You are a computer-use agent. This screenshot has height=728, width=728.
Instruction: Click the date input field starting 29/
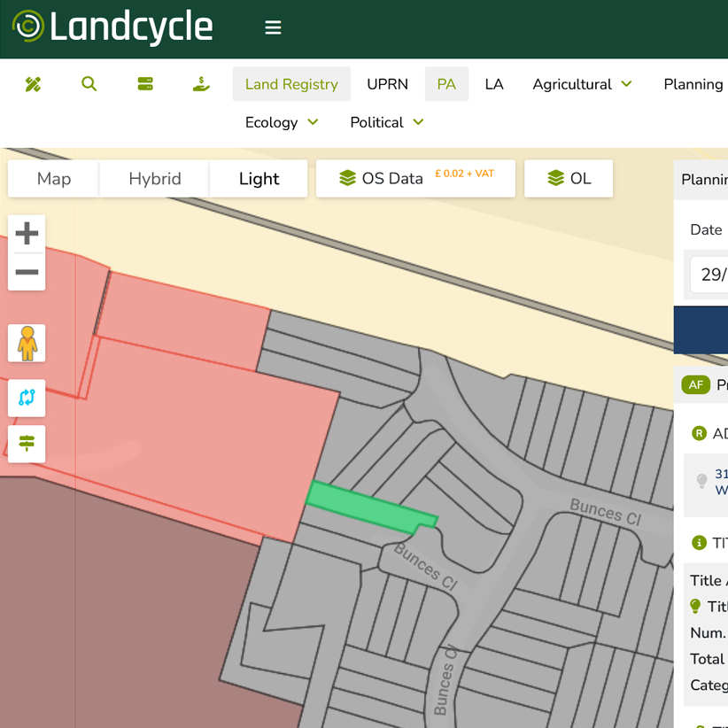click(x=709, y=275)
